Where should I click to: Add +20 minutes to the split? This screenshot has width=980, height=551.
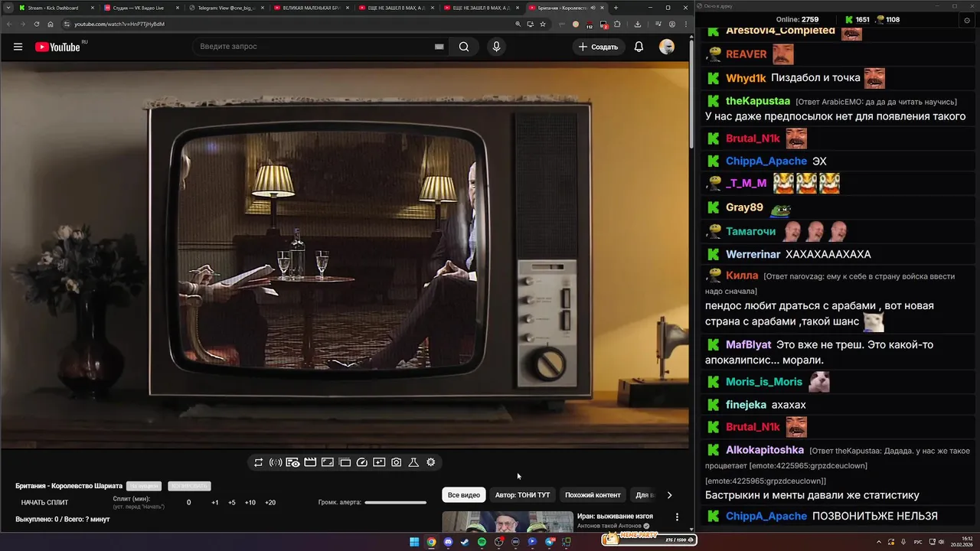(270, 503)
